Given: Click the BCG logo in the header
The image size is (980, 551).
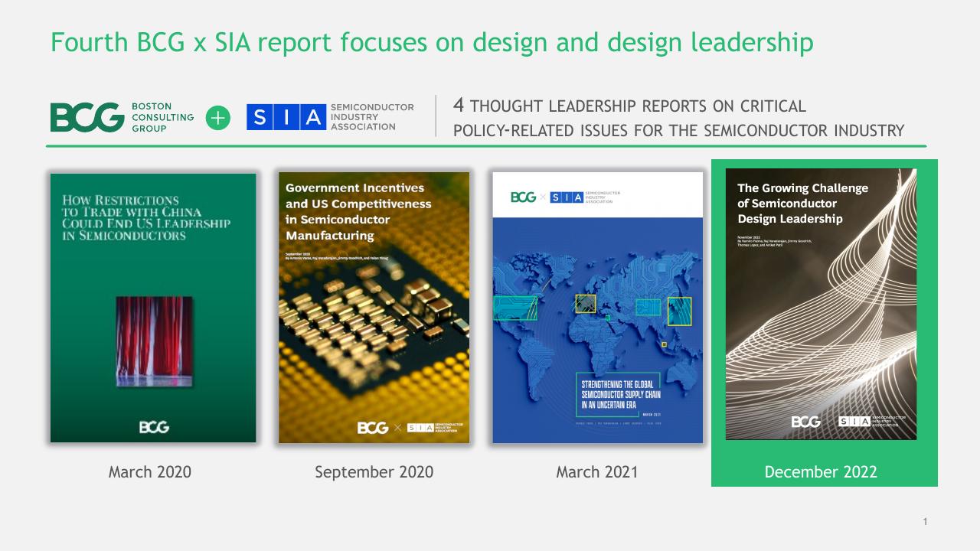Looking at the screenshot, I should [x=87, y=117].
